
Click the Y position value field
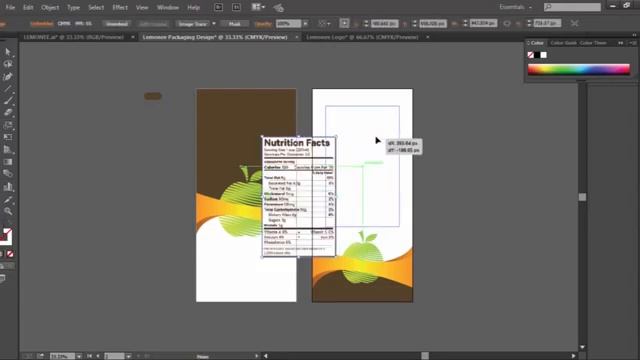(x=433, y=24)
